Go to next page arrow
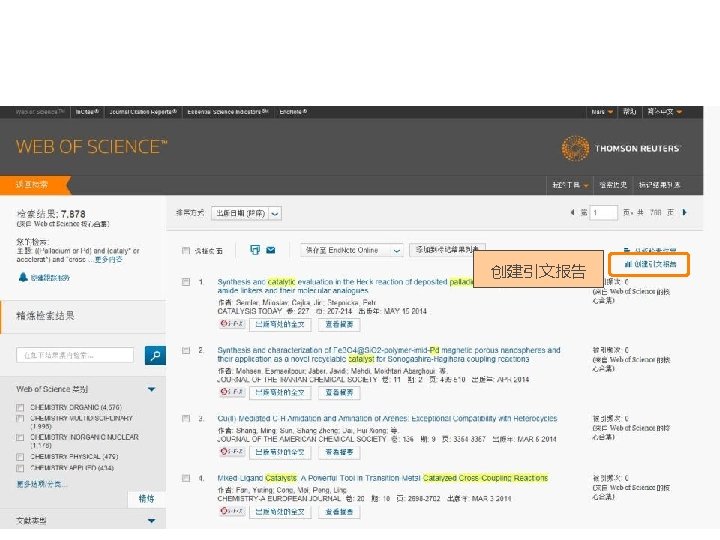This screenshot has height=540, width=720. [x=685, y=212]
